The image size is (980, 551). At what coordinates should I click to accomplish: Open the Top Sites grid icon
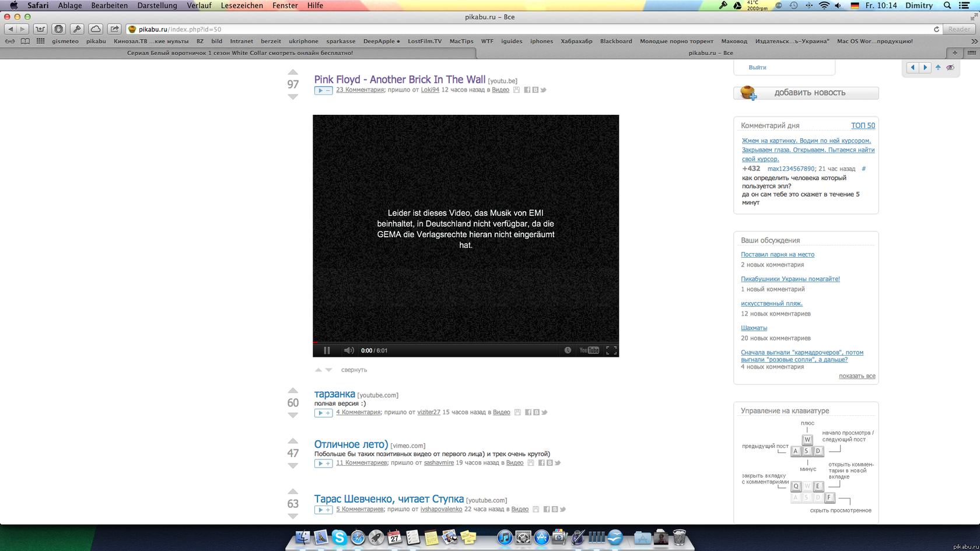[40, 41]
